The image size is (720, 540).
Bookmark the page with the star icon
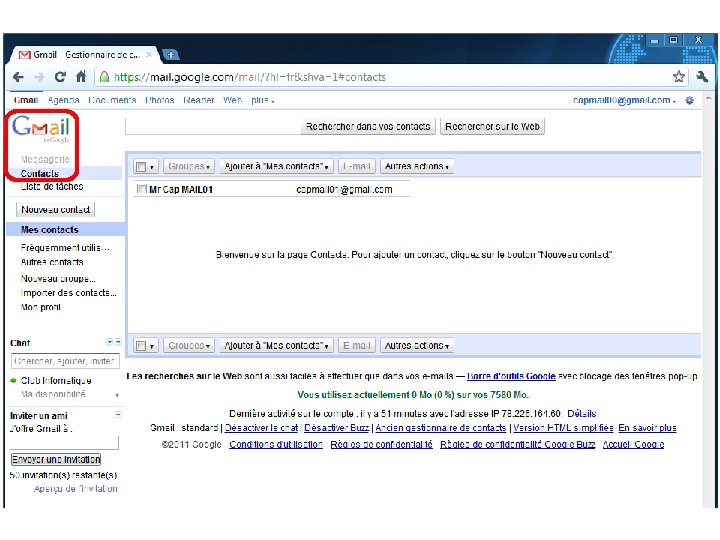click(679, 77)
